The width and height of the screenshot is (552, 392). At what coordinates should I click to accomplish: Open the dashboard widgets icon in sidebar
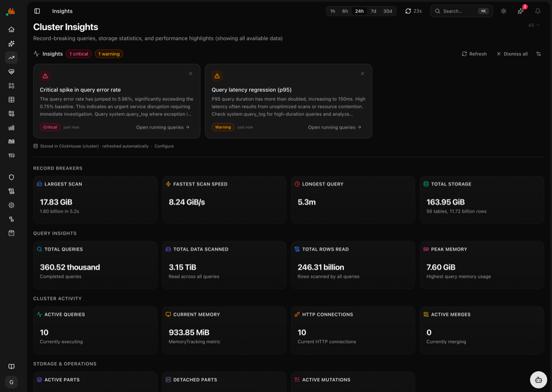(11, 114)
